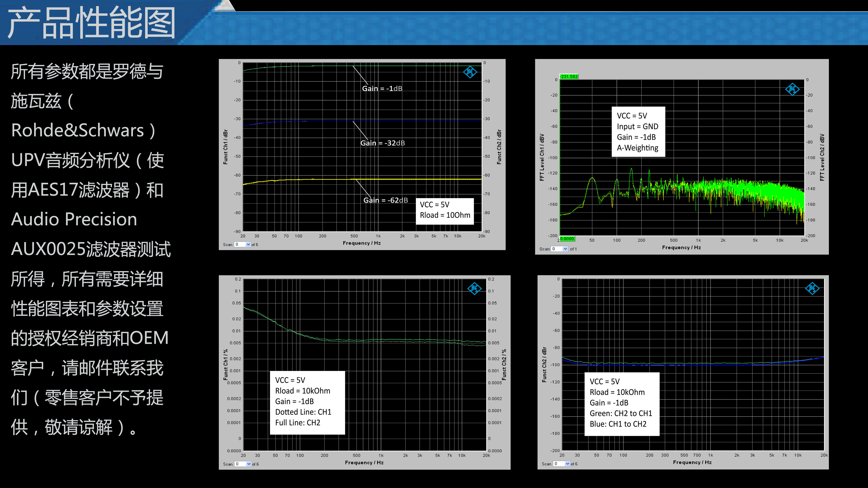Open Scan dropdown under FFT level graph

(x=565, y=249)
